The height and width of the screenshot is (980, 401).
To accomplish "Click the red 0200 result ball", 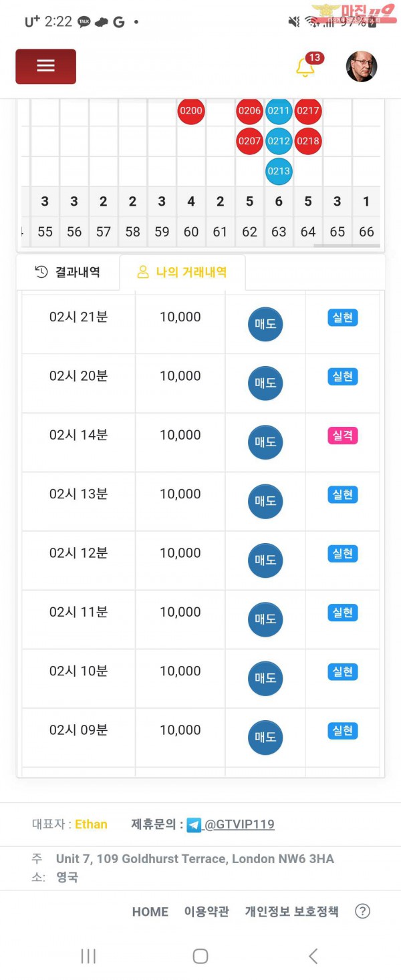I will click(191, 111).
